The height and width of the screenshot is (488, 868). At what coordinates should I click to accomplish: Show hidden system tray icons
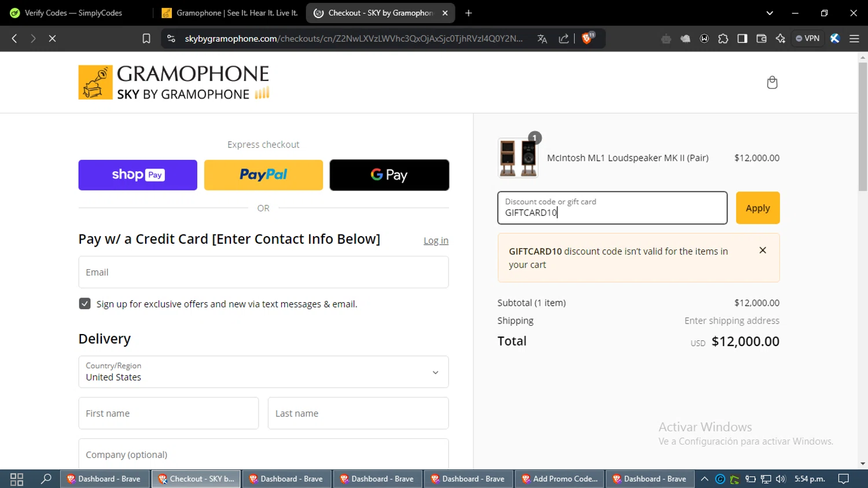pos(704,479)
